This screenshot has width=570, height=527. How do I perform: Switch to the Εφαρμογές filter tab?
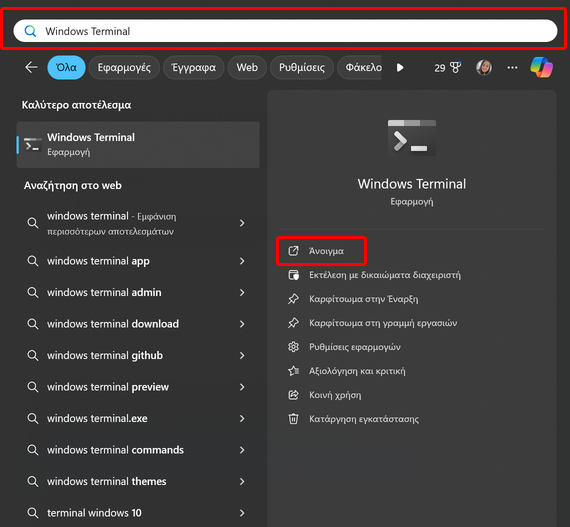(124, 67)
